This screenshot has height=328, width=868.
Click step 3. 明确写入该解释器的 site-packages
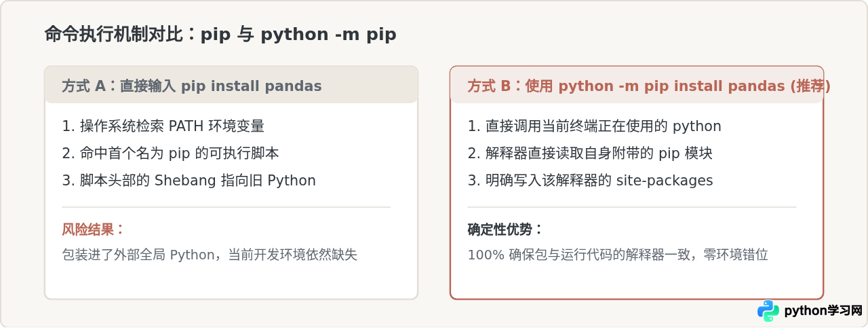(590, 181)
